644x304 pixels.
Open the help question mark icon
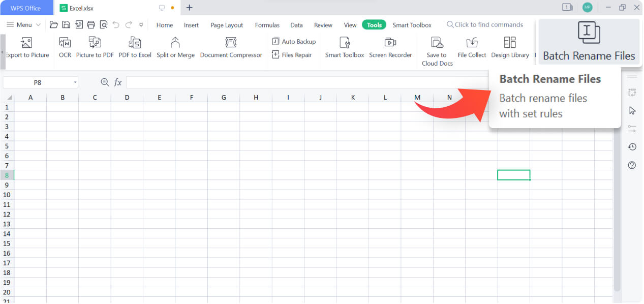pyautogui.click(x=631, y=165)
